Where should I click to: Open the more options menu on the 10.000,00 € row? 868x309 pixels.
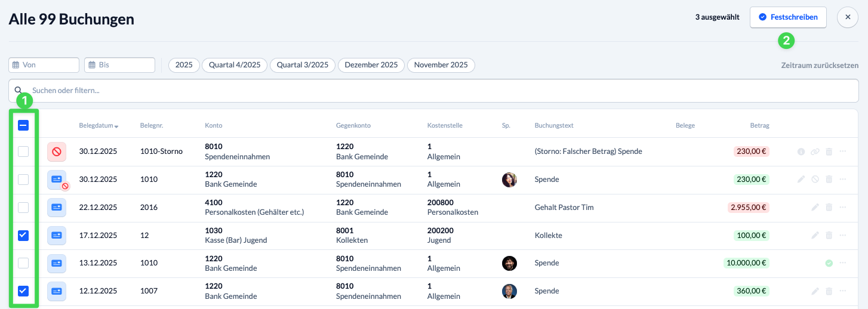(843, 263)
